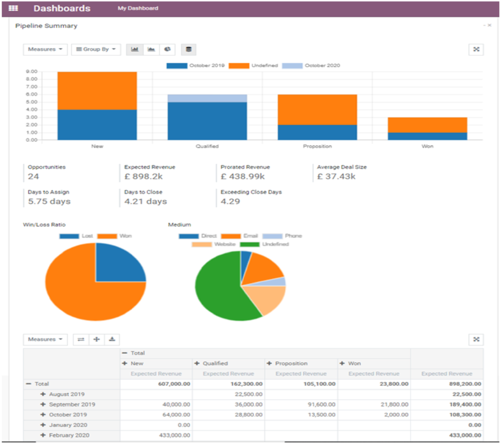
Task: Click the pivot Expand all icon
Action: [x=96, y=339]
